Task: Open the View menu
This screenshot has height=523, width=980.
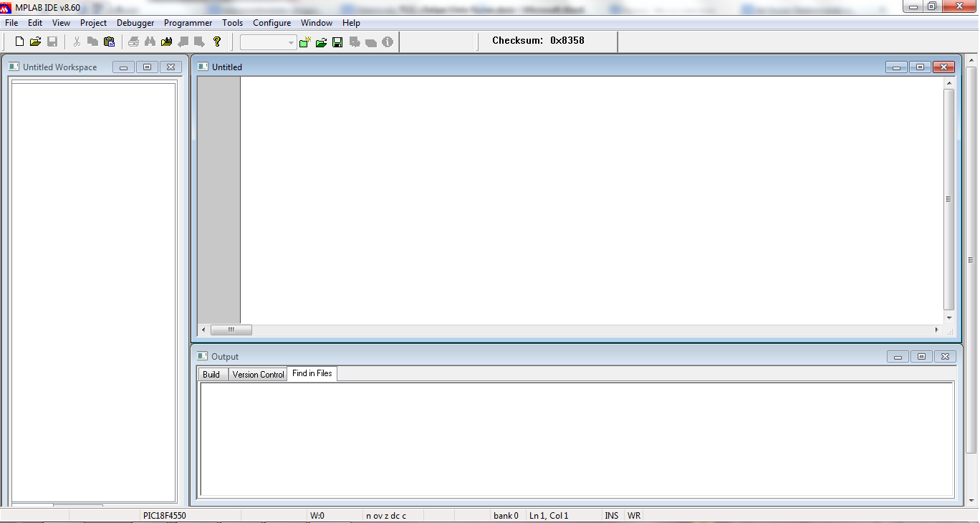Action: click(x=61, y=23)
